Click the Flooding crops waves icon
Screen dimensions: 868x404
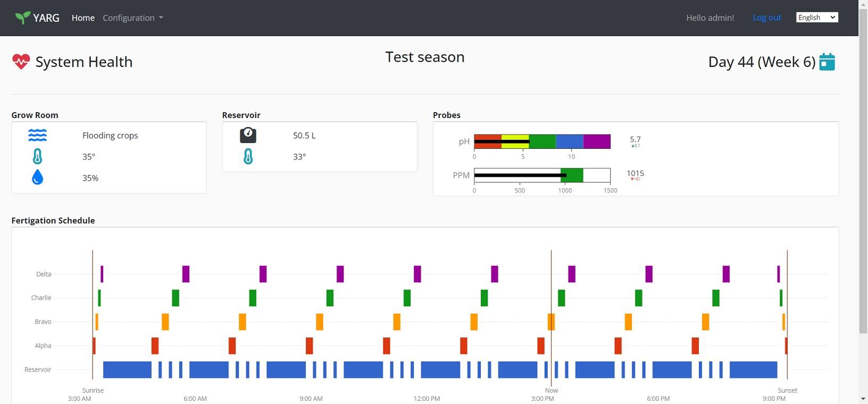[x=37, y=136]
